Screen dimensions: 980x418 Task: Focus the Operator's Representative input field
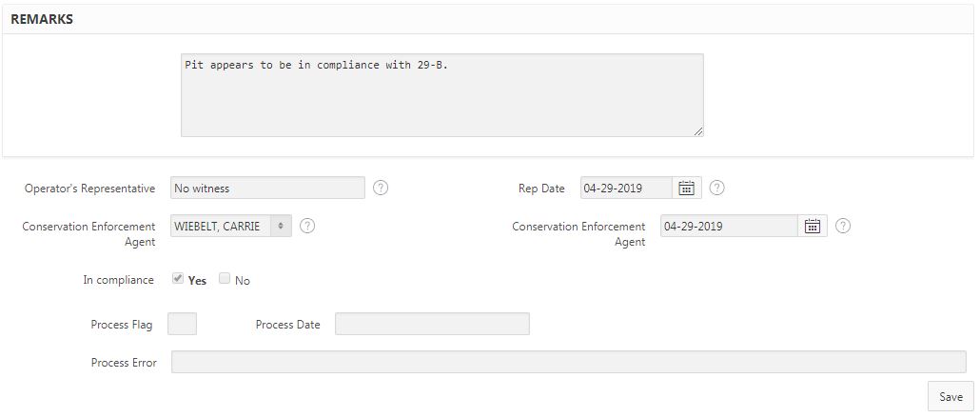point(267,188)
